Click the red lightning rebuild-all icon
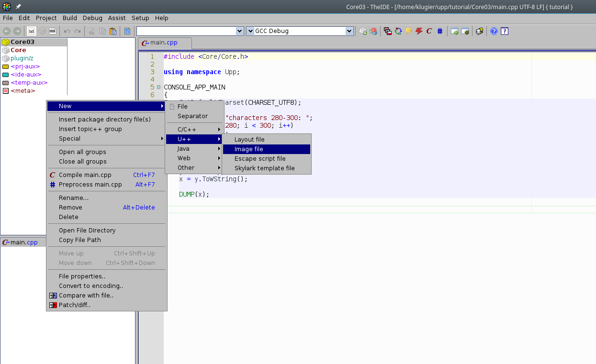The height and width of the screenshot is (364, 596). (x=419, y=31)
